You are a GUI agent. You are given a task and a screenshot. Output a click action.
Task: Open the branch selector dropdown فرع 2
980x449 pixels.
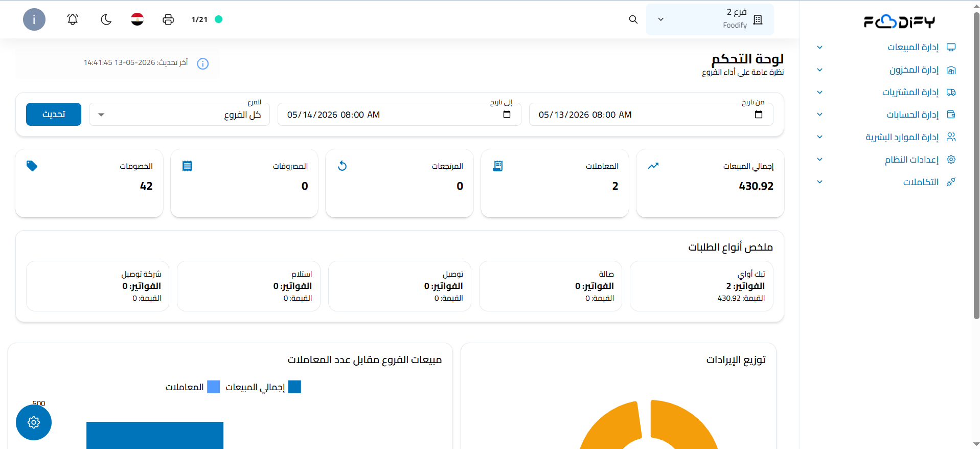point(710,19)
